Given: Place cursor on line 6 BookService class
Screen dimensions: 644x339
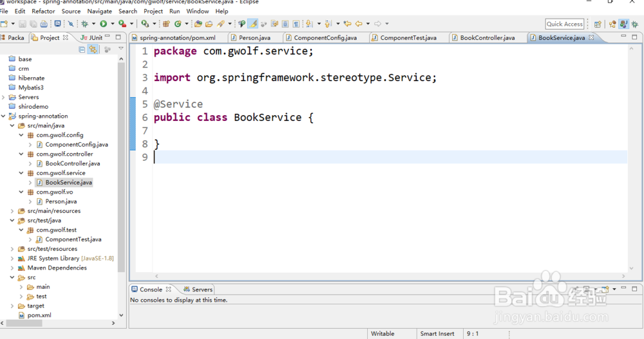Looking at the screenshot, I should pyautogui.click(x=233, y=117).
